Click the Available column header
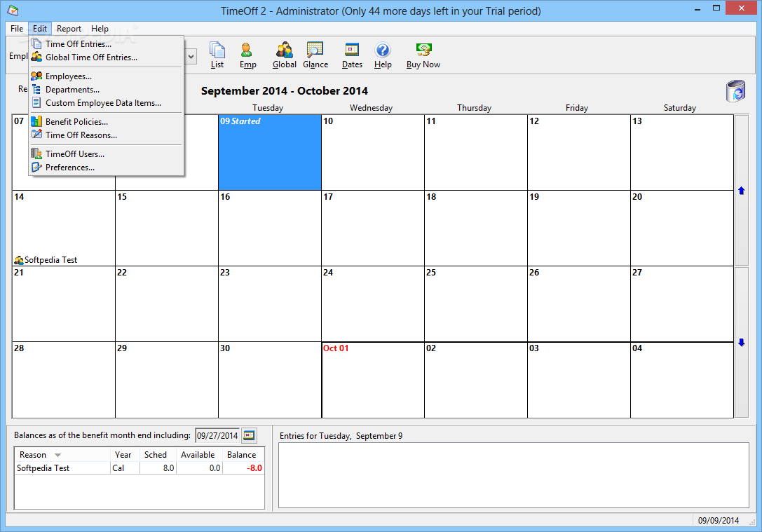Image resolution: width=762 pixels, height=532 pixels. (199, 455)
